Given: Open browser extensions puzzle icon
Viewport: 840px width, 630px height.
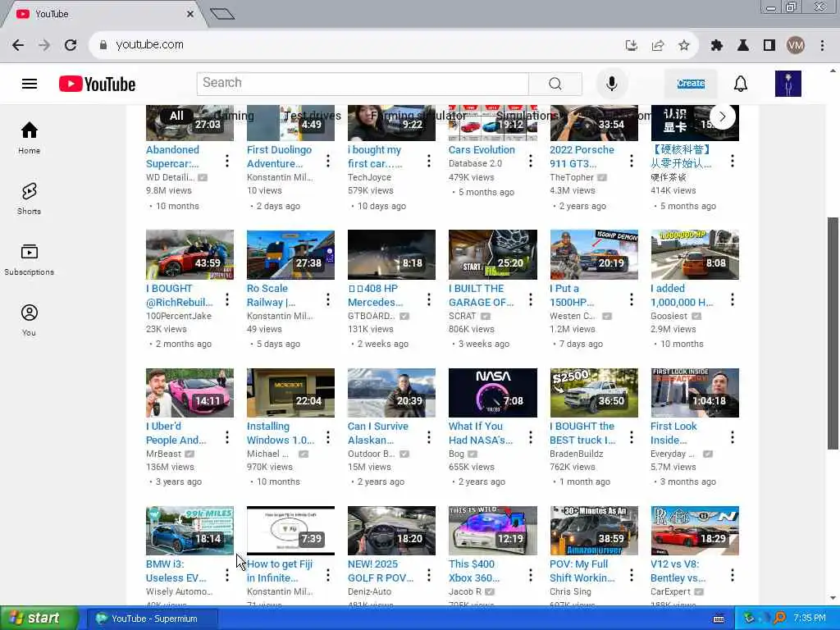Looking at the screenshot, I should tap(716, 46).
